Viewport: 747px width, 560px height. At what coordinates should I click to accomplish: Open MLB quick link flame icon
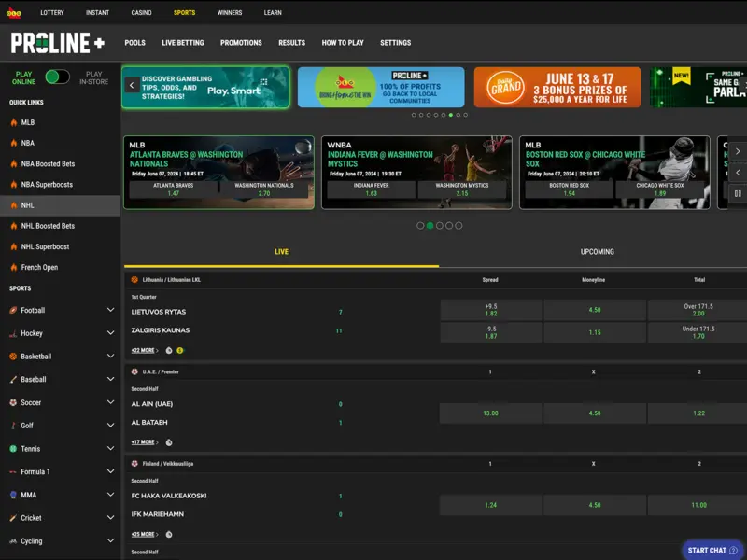(x=13, y=122)
